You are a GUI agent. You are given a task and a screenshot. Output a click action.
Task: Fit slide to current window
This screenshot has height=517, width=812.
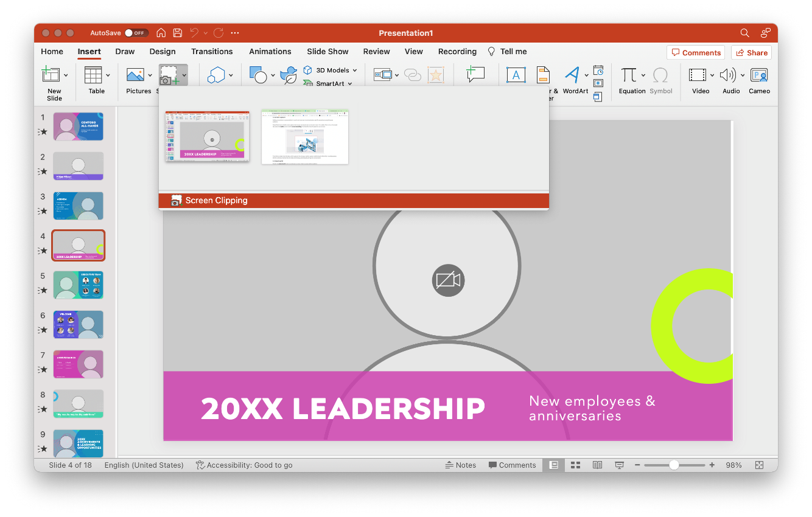point(759,465)
